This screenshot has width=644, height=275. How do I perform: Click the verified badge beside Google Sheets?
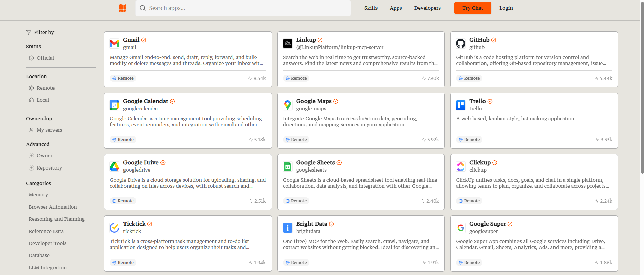pos(339,163)
